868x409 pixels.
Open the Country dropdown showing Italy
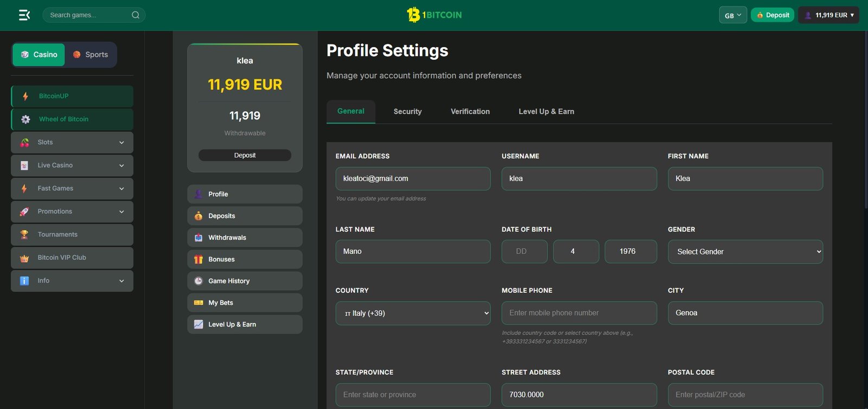pyautogui.click(x=413, y=314)
